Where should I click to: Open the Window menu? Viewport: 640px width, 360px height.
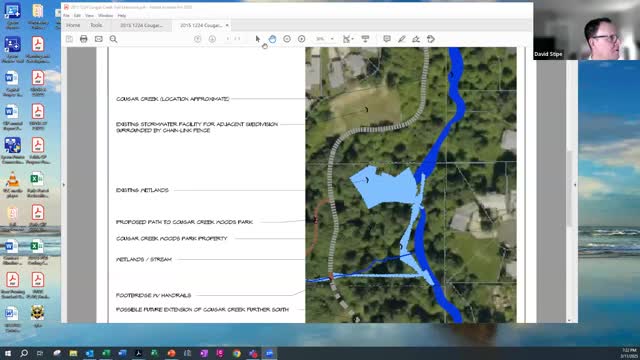pos(105,16)
